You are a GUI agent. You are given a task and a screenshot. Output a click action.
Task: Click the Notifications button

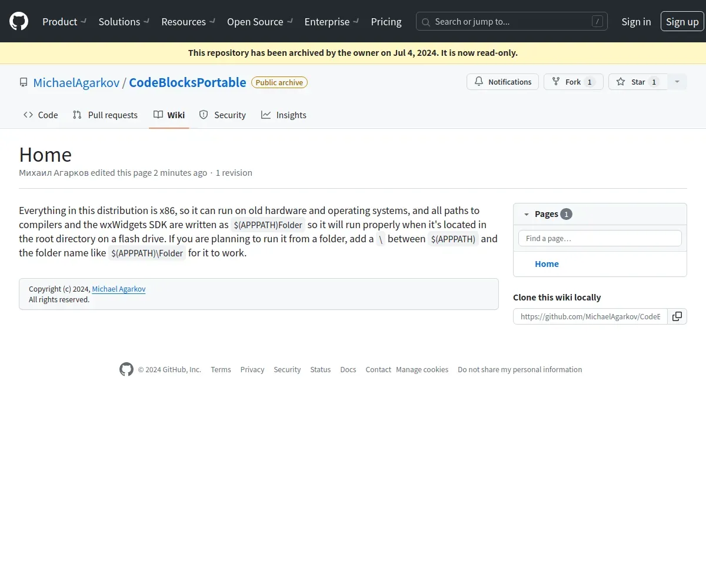pyautogui.click(x=503, y=82)
